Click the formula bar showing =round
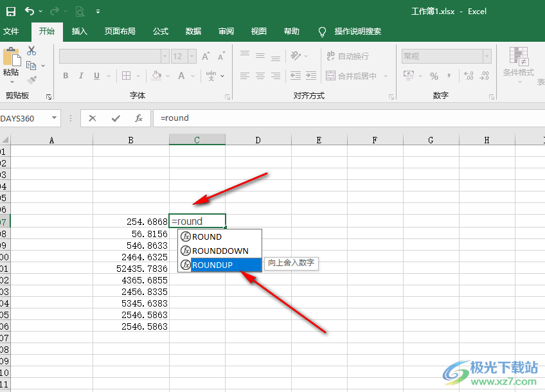 (348, 118)
